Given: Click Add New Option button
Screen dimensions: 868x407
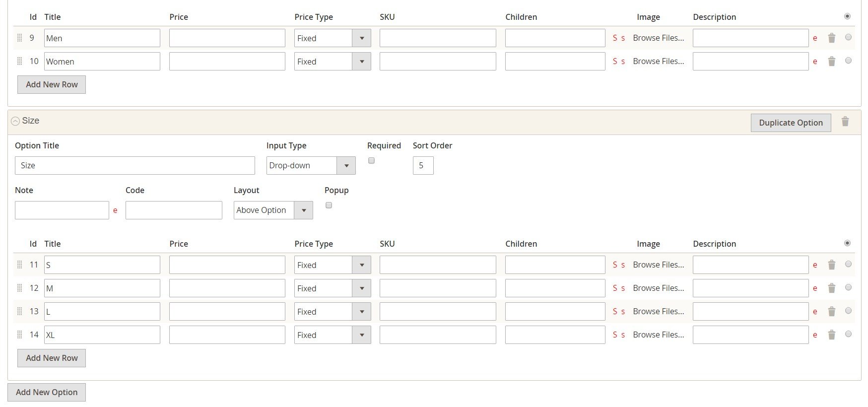Looking at the screenshot, I should 47,392.
